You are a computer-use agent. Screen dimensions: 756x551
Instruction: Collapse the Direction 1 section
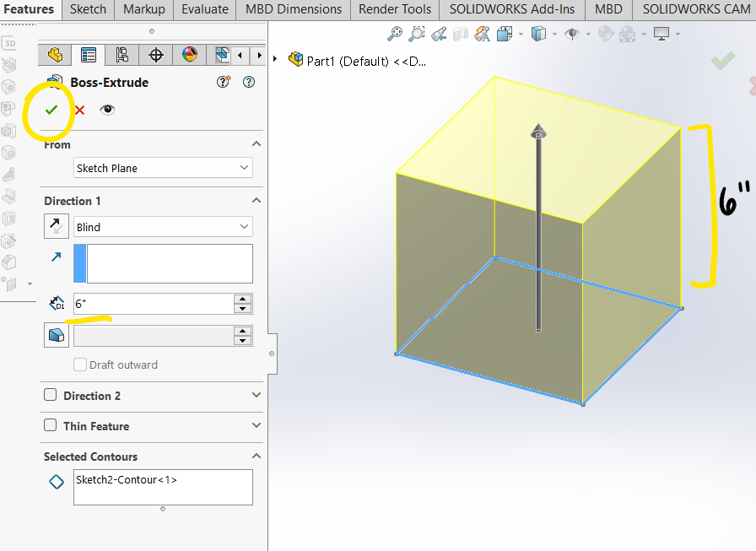256,200
